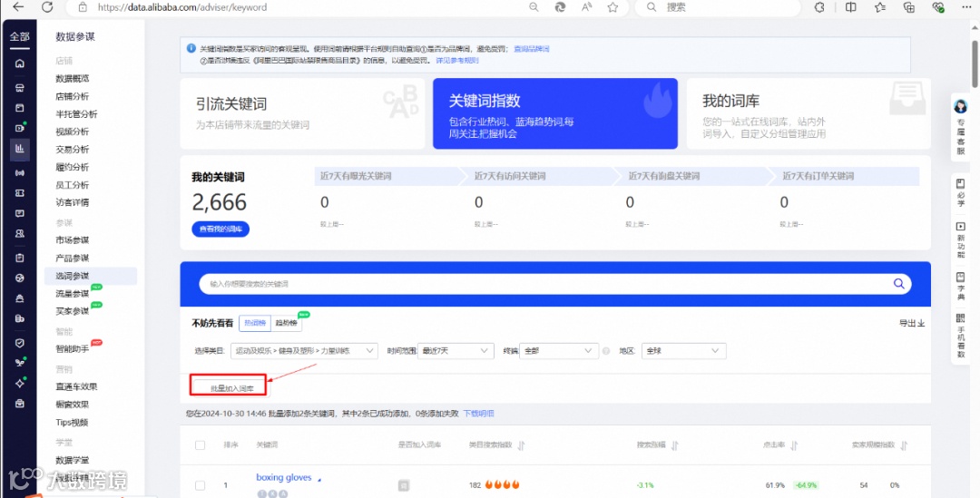Open 直通车效果 in left menu
This screenshot has width=980, height=498.
pos(77,386)
